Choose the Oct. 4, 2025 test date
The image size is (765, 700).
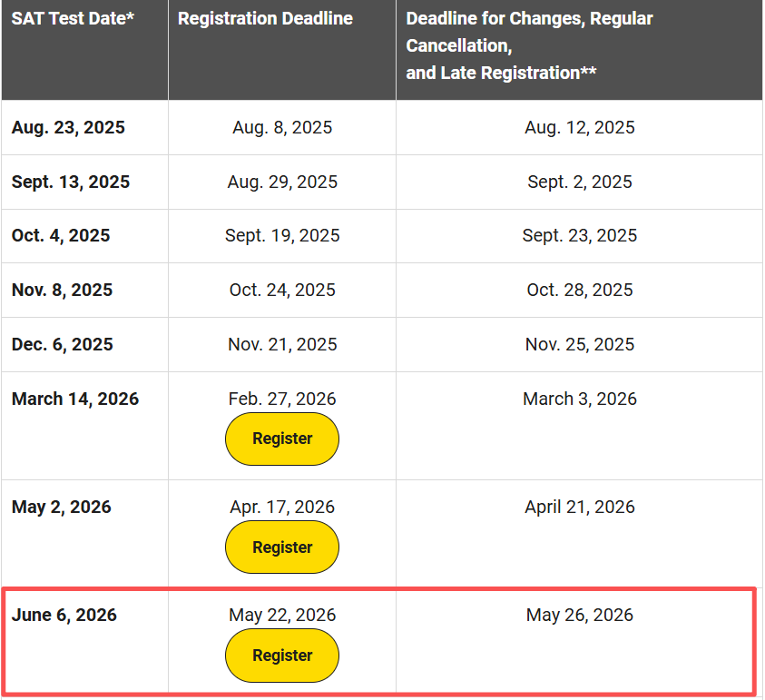(61, 236)
